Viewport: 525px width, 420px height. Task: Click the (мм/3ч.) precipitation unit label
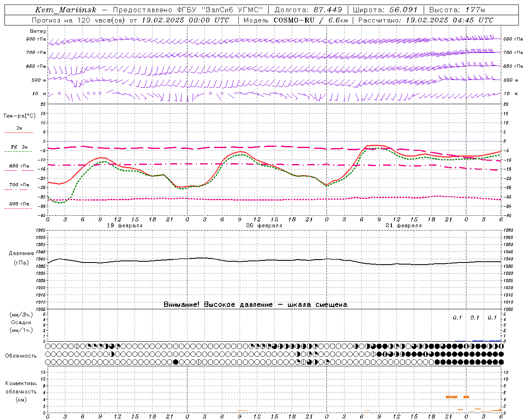coord(21,315)
